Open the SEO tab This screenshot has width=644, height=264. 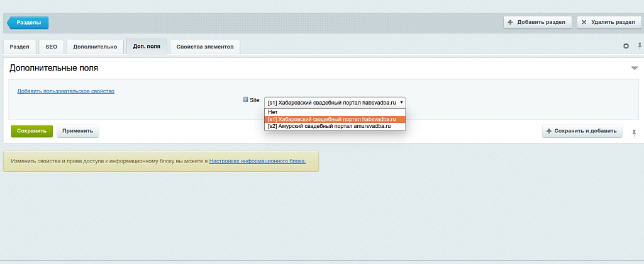(x=51, y=47)
